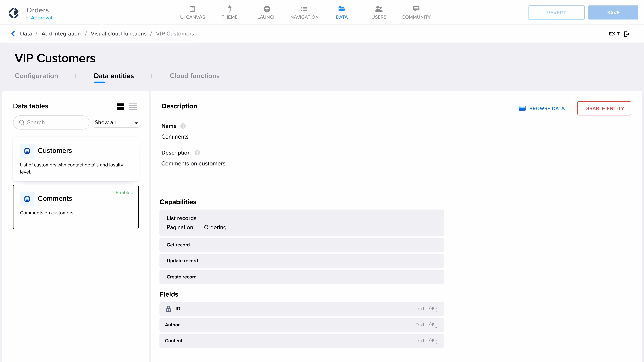This screenshot has width=644, height=362.
Task: Switch data tables to card view
Action: (120, 107)
